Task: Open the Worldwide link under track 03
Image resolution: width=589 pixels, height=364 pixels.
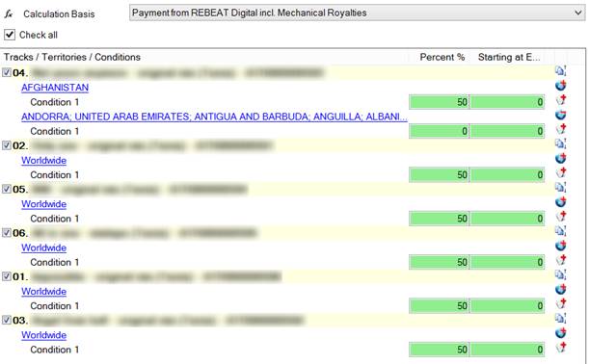Action: 44,335
